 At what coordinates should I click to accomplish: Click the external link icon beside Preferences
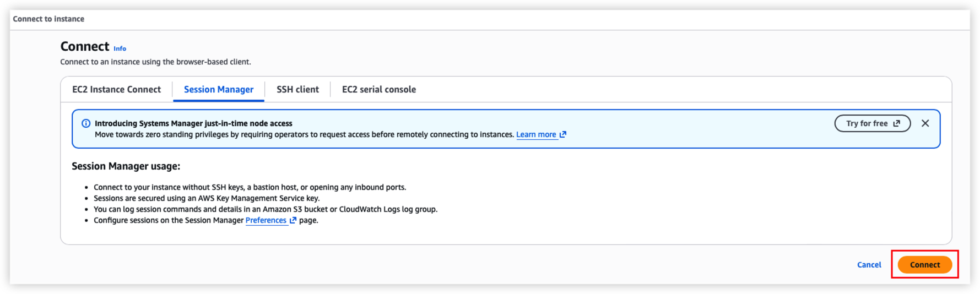tap(293, 220)
